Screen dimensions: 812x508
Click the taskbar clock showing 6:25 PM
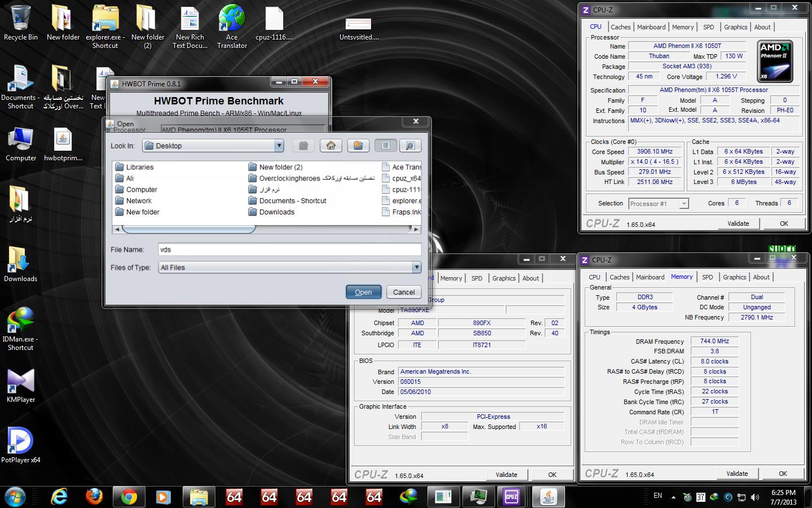click(x=783, y=497)
